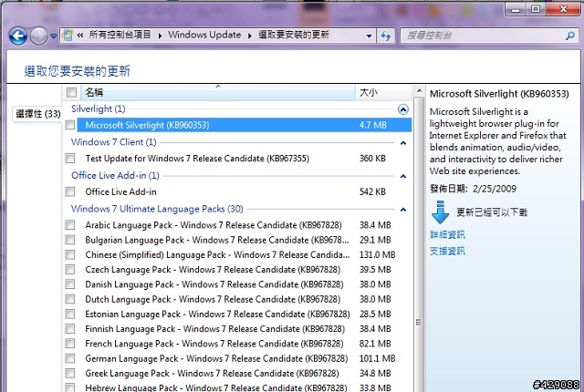Open the 詳細資訊 link

point(447,234)
